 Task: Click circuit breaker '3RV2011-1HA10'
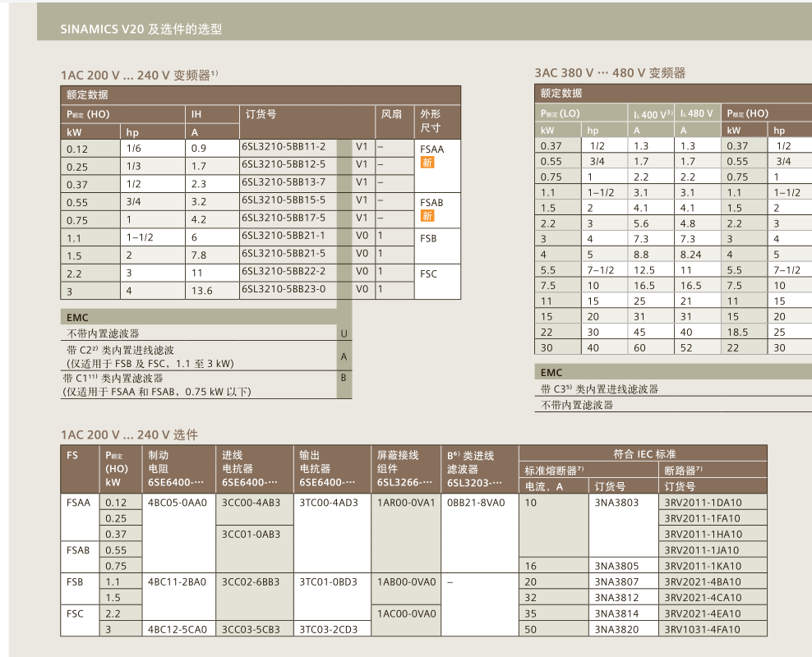pyautogui.click(x=703, y=534)
